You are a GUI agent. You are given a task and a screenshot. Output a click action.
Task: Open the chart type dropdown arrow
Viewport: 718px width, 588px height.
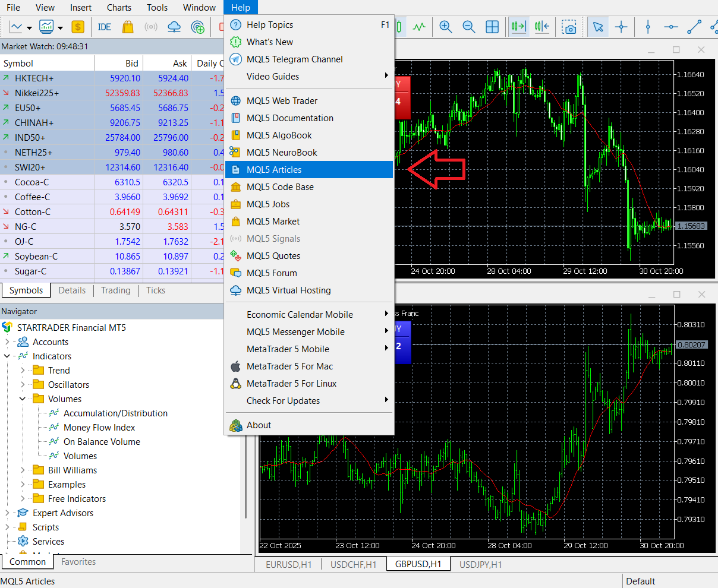(x=29, y=27)
